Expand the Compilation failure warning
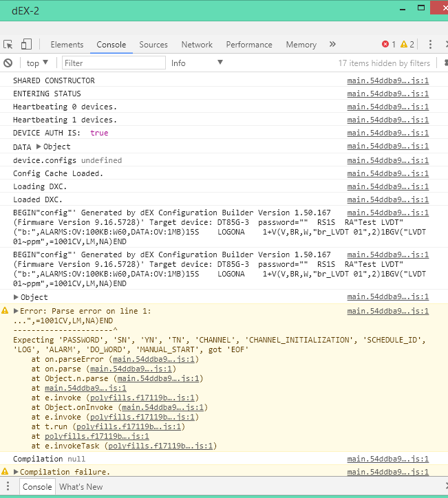This screenshot has height=498, width=448. click(x=17, y=472)
